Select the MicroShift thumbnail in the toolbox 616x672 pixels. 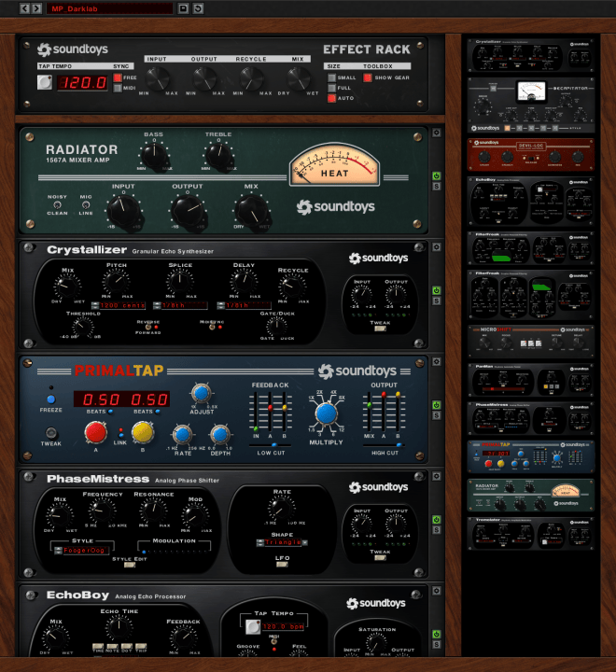[x=531, y=342]
